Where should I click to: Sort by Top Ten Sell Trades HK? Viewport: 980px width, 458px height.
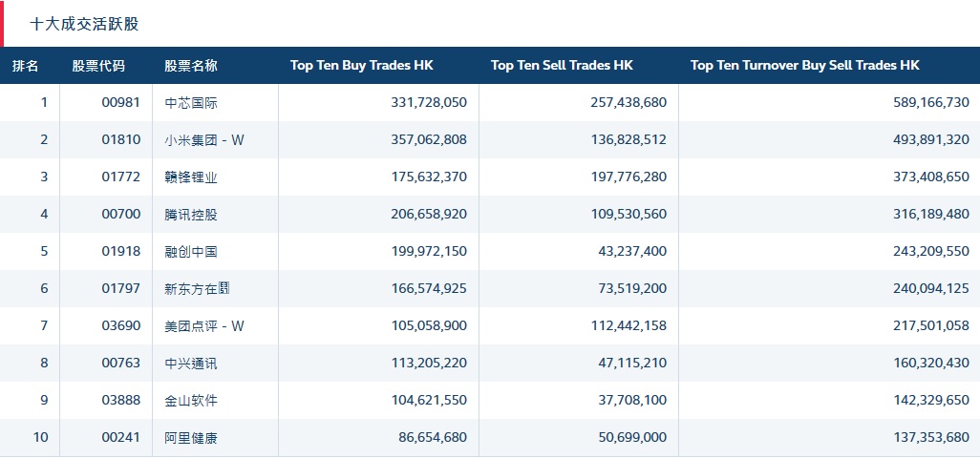tap(562, 66)
